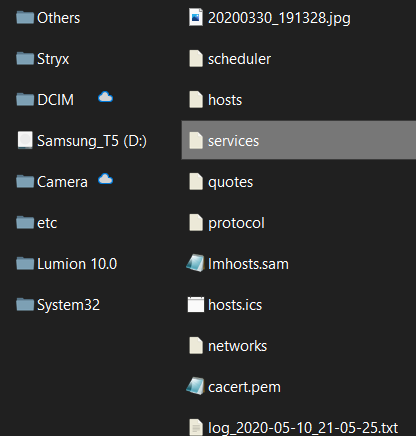The image size is (416, 436).
Task: Select the Stryx folder name
Action: click(x=53, y=59)
